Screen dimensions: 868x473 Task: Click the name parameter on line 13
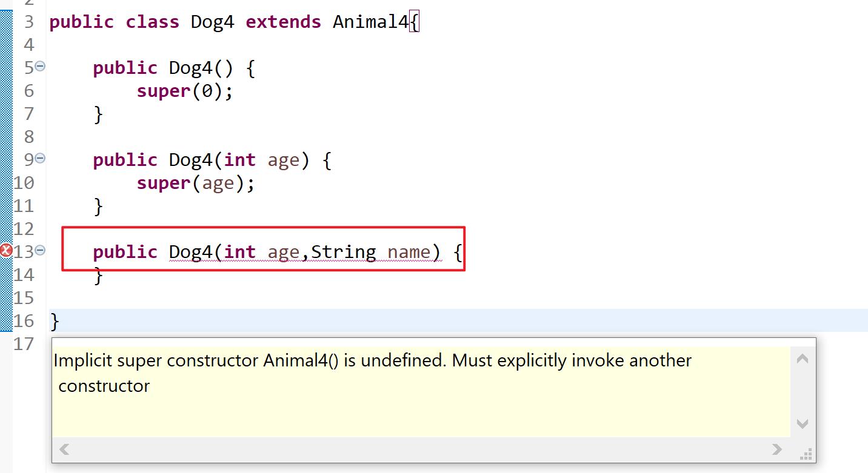pyautogui.click(x=409, y=251)
